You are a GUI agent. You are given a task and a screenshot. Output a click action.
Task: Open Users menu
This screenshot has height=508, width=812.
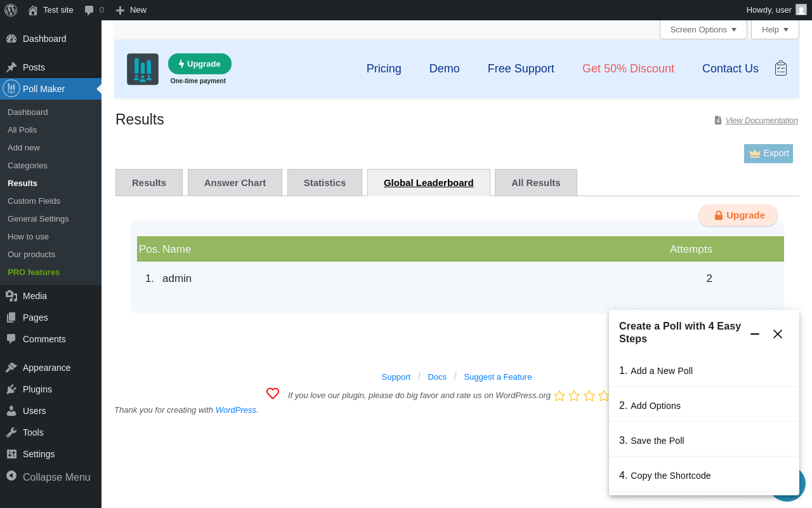coord(51,411)
